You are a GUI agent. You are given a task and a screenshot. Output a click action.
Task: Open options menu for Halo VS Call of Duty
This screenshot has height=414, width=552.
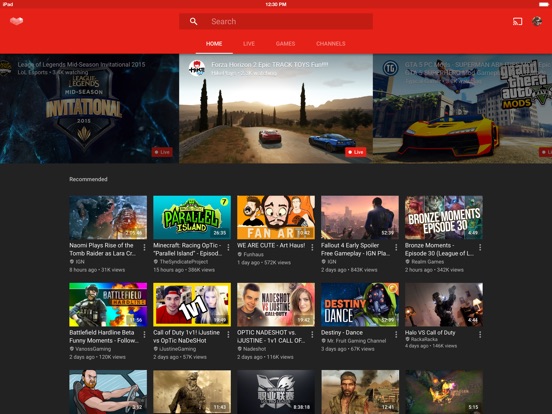point(480,334)
